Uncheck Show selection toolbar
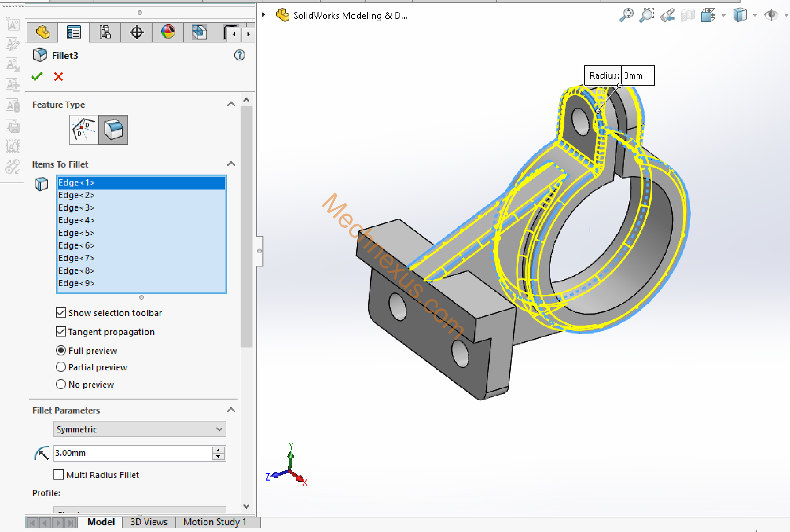Viewport: 790px width, 532px height. coord(61,313)
